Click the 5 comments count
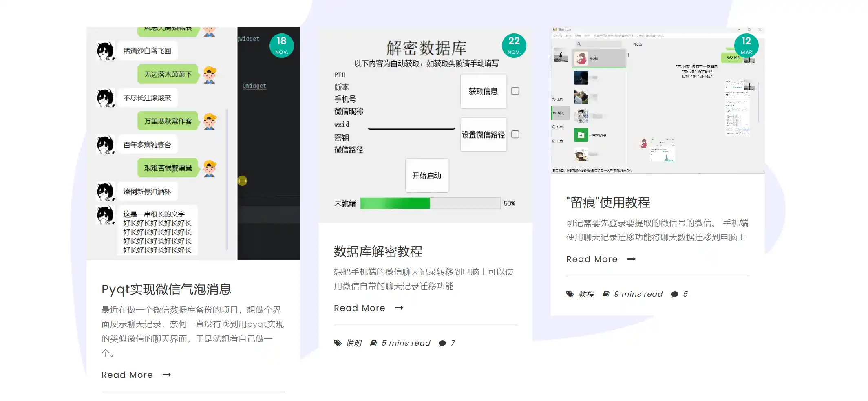 pos(685,294)
